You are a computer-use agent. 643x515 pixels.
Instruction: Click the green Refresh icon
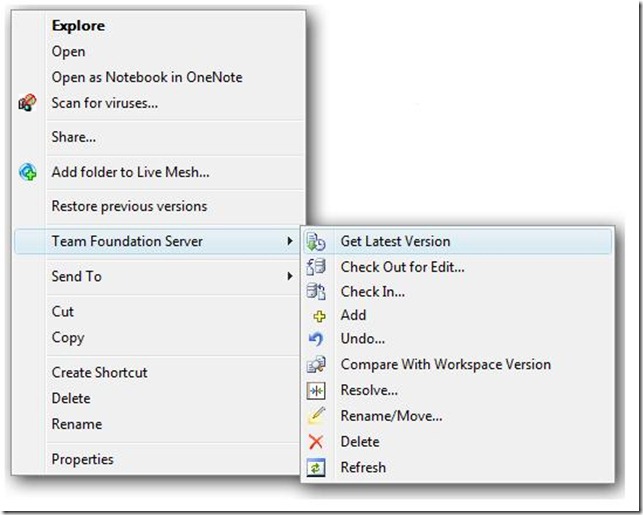pyautogui.click(x=316, y=467)
